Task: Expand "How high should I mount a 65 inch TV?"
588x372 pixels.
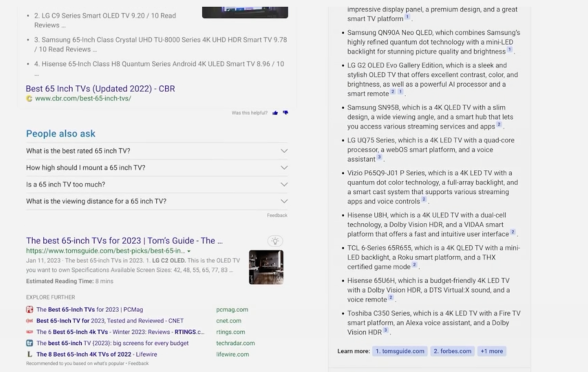Action: click(x=284, y=168)
